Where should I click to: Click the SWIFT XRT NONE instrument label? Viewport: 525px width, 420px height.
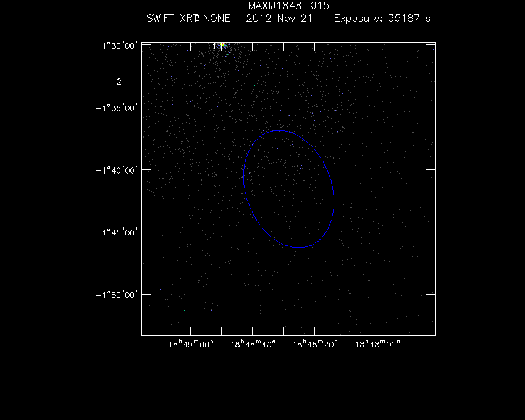tap(188, 18)
